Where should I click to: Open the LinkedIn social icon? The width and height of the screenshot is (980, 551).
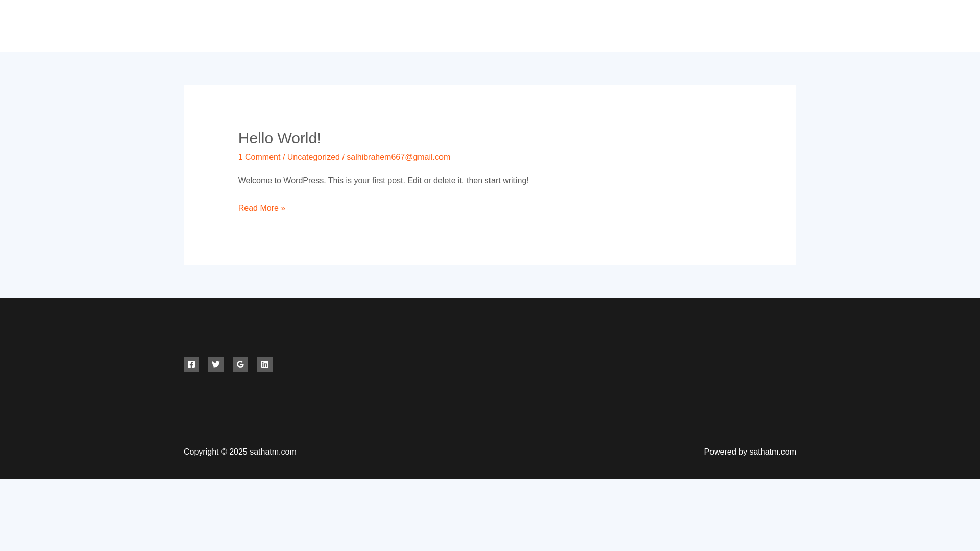[265, 364]
